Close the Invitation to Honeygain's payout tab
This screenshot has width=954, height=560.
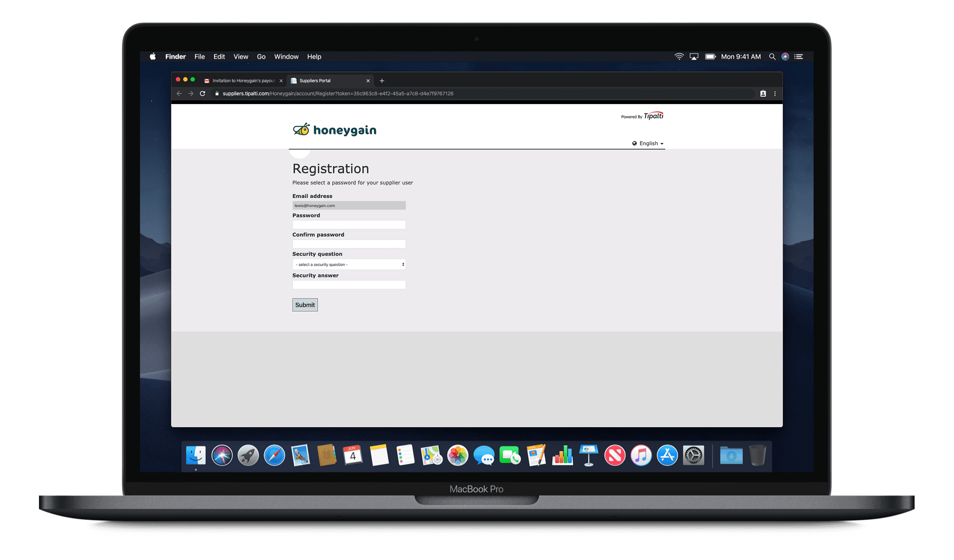point(281,81)
